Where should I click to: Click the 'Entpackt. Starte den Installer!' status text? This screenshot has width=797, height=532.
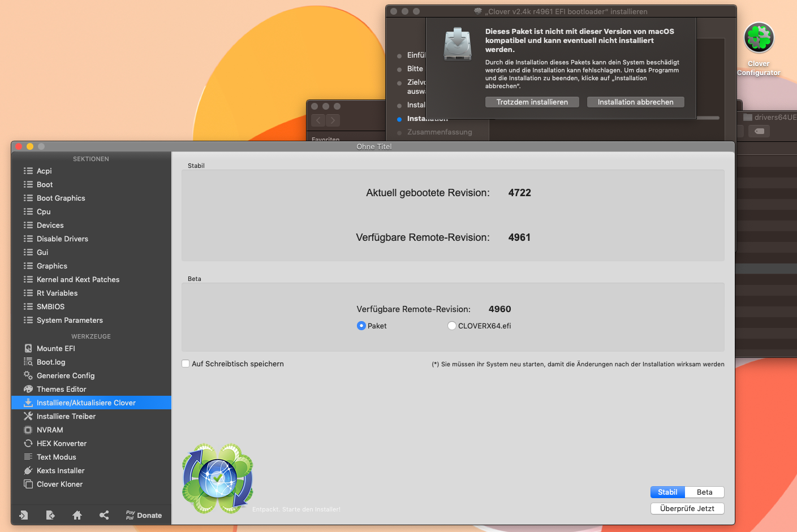coord(296,509)
